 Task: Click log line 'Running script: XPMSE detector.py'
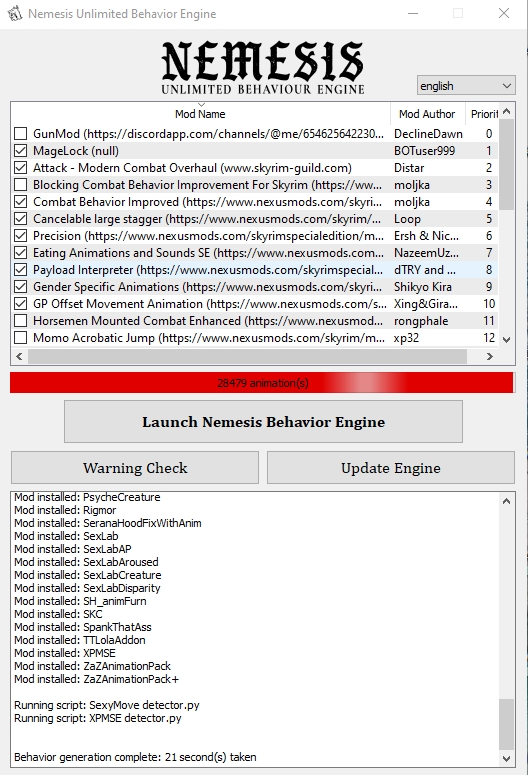pyautogui.click(x=98, y=718)
